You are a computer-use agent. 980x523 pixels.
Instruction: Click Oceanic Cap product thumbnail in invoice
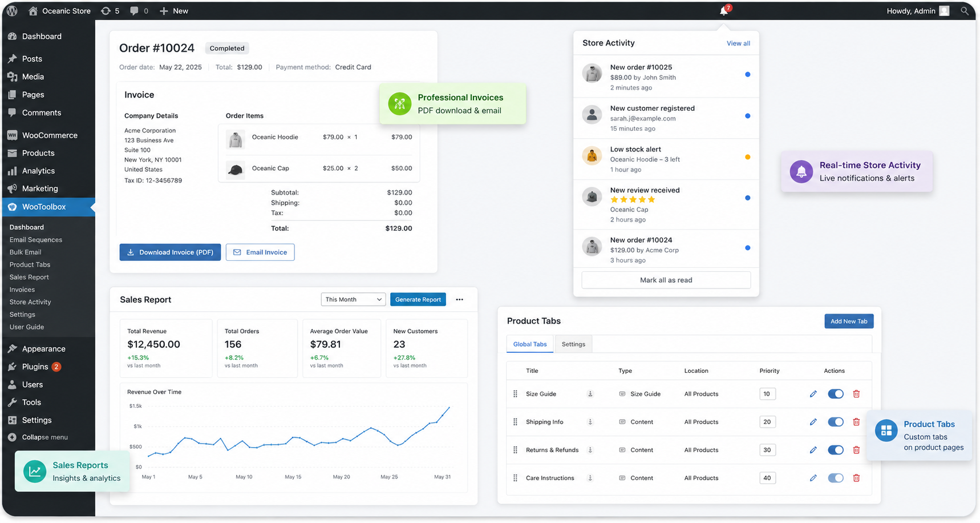click(x=236, y=170)
